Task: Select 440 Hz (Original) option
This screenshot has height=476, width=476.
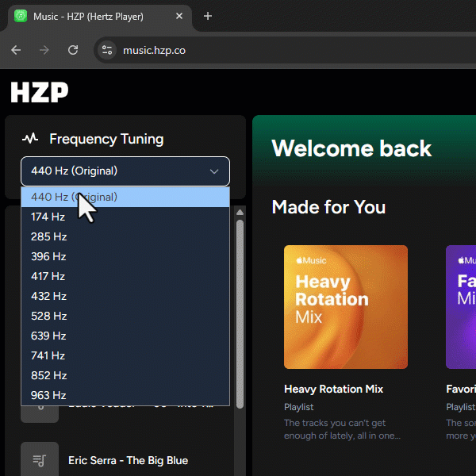Action: pyautogui.click(x=74, y=197)
